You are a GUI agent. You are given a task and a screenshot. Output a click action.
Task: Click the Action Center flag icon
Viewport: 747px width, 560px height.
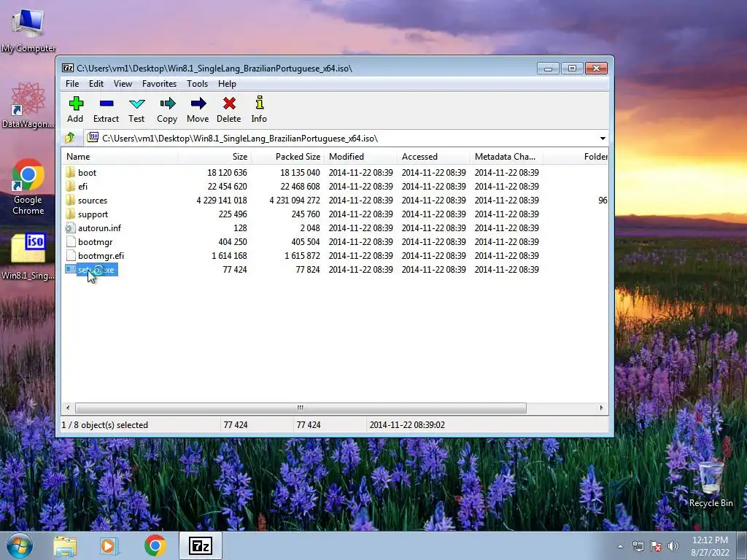[x=656, y=546]
